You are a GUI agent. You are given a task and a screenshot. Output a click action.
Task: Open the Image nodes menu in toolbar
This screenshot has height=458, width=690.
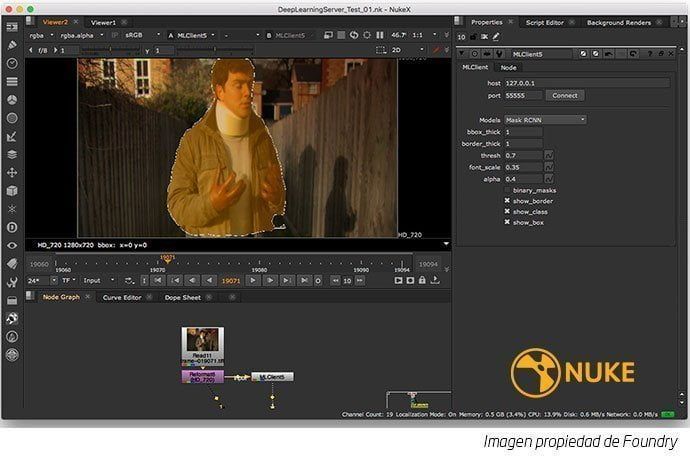(x=12, y=27)
